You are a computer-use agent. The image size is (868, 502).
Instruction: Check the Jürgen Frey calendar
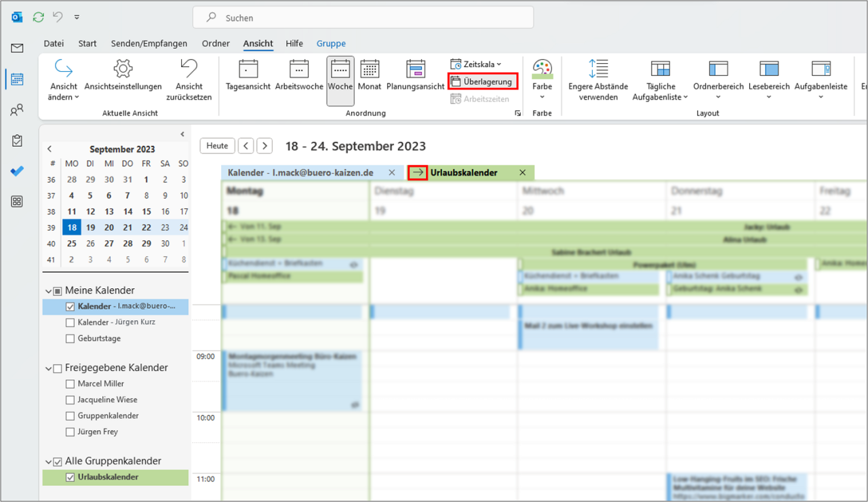(x=71, y=432)
